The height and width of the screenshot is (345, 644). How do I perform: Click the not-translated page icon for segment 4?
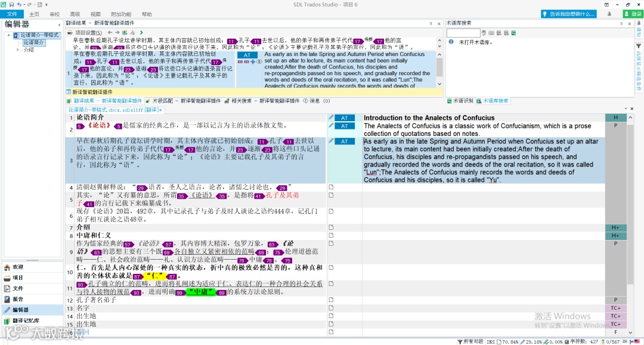tap(331, 187)
